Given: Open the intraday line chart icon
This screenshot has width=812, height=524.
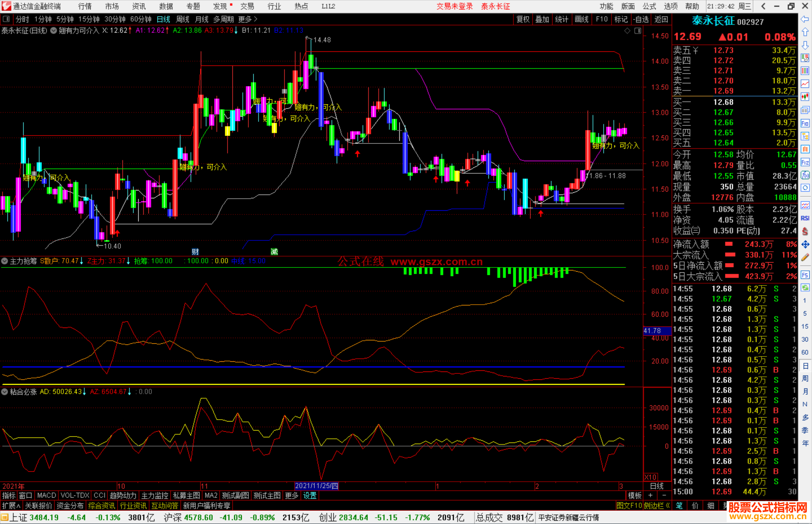Looking at the screenshot, I should [805, 84].
